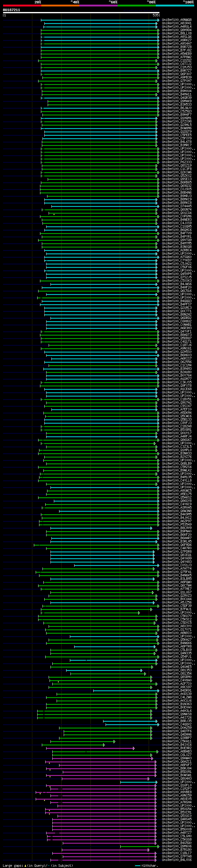Screen dimensions: 197x868
Task: Select the UniRef100_O74445 row label
Action: point(176,206)
